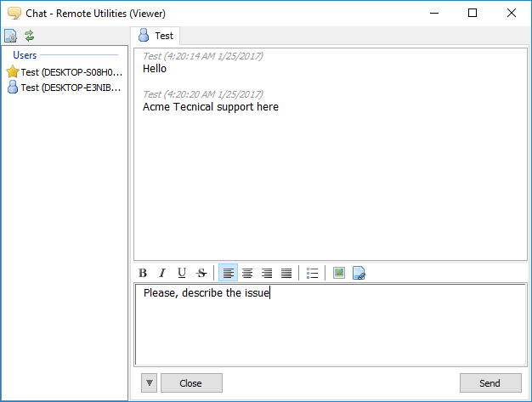Viewport: 532px width, 402px height.
Task: Open chat settings document icon
Action: (10, 36)
